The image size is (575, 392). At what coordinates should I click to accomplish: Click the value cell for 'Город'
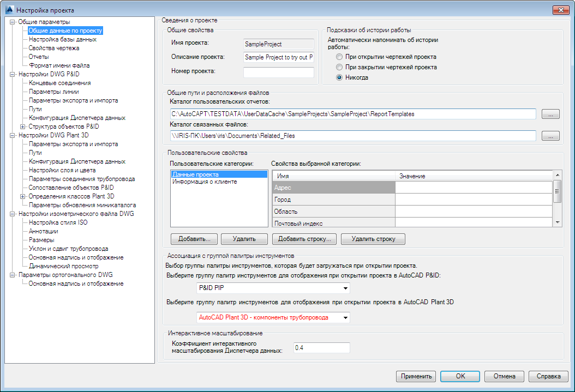coord(474,200)
